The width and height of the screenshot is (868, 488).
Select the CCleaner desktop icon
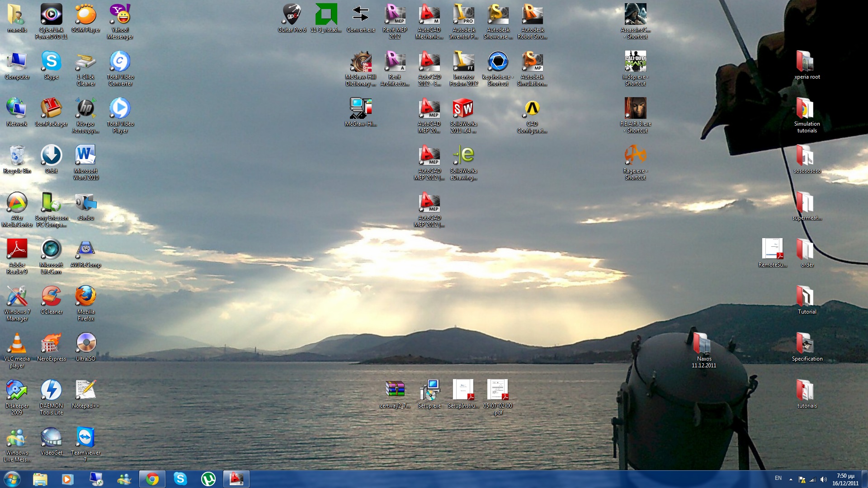[x=51, y=297]
